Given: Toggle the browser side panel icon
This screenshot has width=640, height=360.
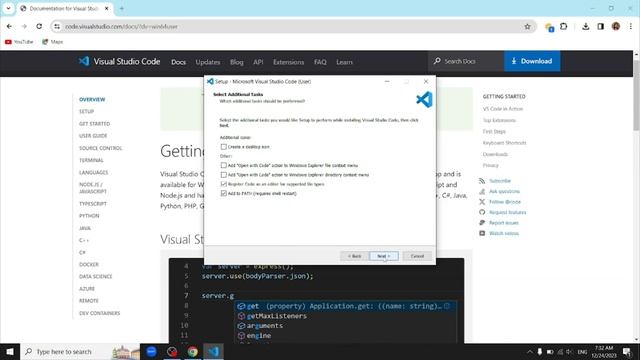Looking at the screenshot, I should 600,27.
